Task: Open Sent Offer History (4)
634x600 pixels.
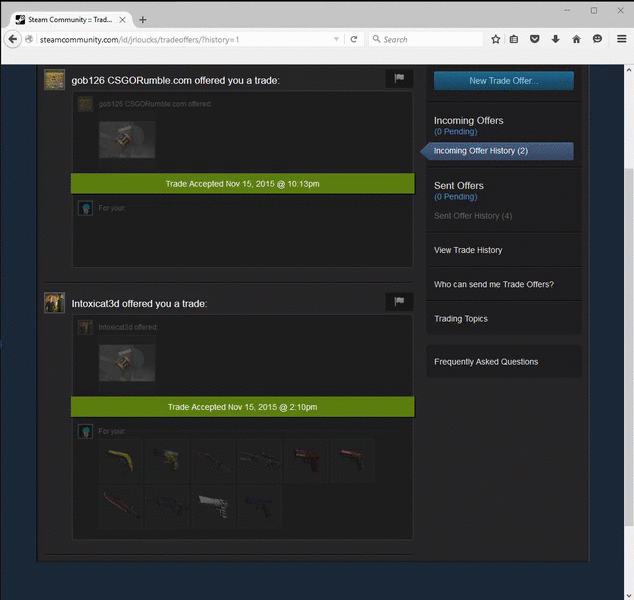Action: 473,216
